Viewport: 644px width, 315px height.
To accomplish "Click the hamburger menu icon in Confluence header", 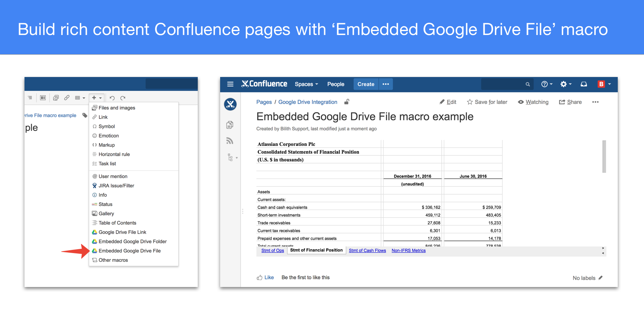I will pos(230,84).
